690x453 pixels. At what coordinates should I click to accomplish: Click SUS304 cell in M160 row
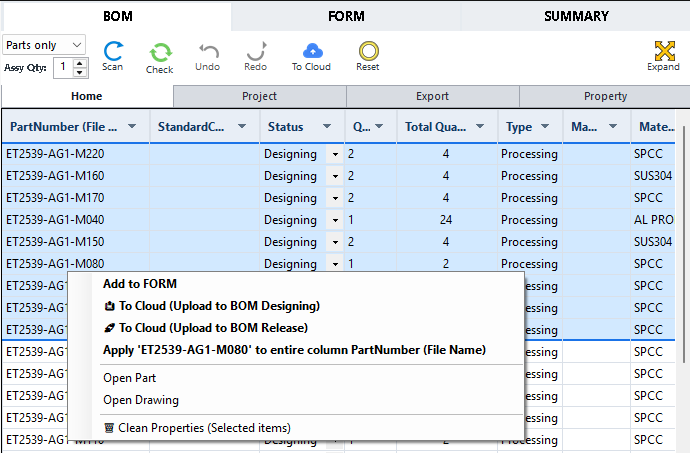[653, 176]
